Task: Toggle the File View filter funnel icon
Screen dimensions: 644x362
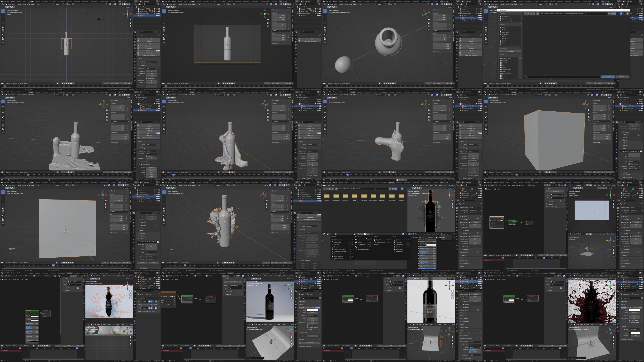Action: click(x=621, y=14)
